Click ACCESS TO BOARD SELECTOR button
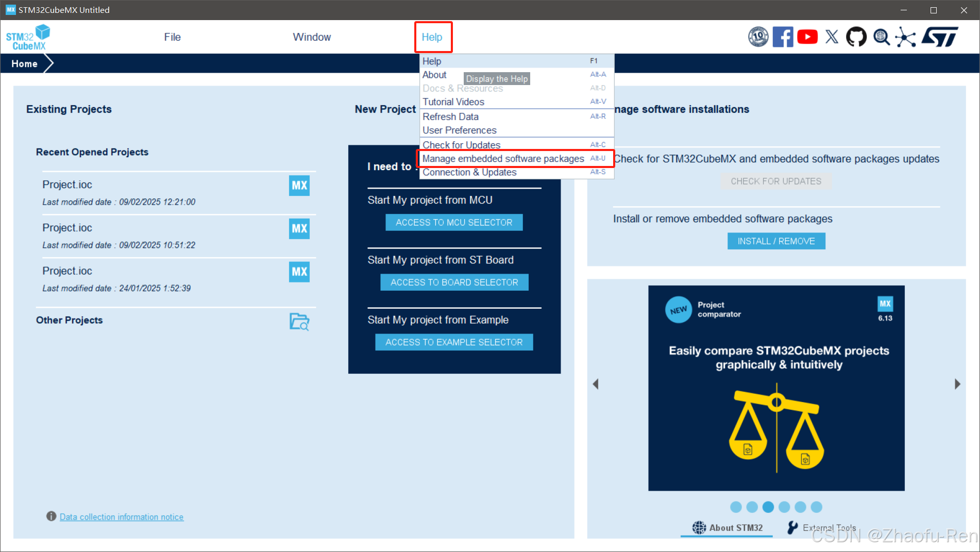 pos(454,282)
